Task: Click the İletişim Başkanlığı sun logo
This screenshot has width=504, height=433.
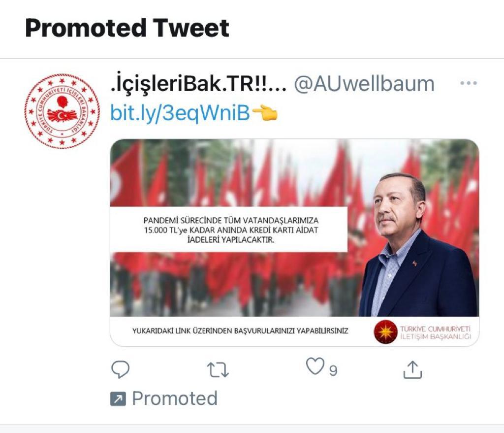Action: pyautogui.click(x=386, y=332)
